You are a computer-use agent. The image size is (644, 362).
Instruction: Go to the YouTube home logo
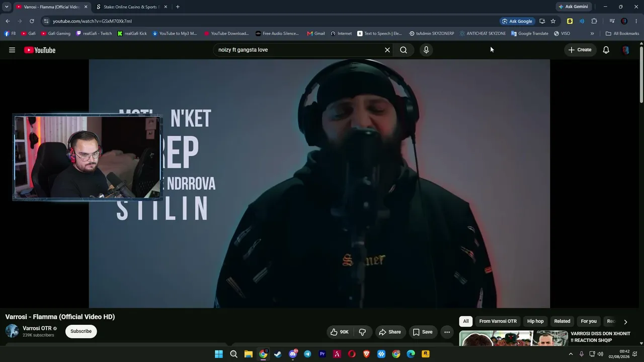(40, 50)
